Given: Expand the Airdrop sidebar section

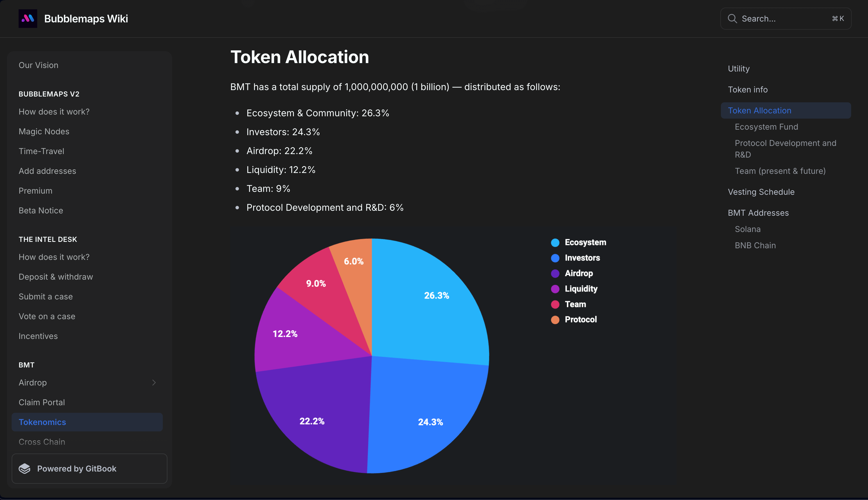Looking at the screenshot, I should [154, 382].
